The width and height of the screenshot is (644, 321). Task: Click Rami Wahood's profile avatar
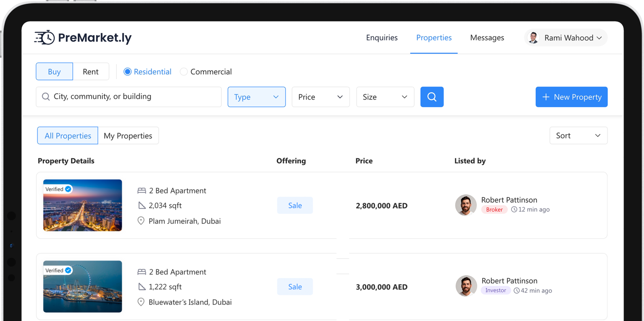point(533,38)
